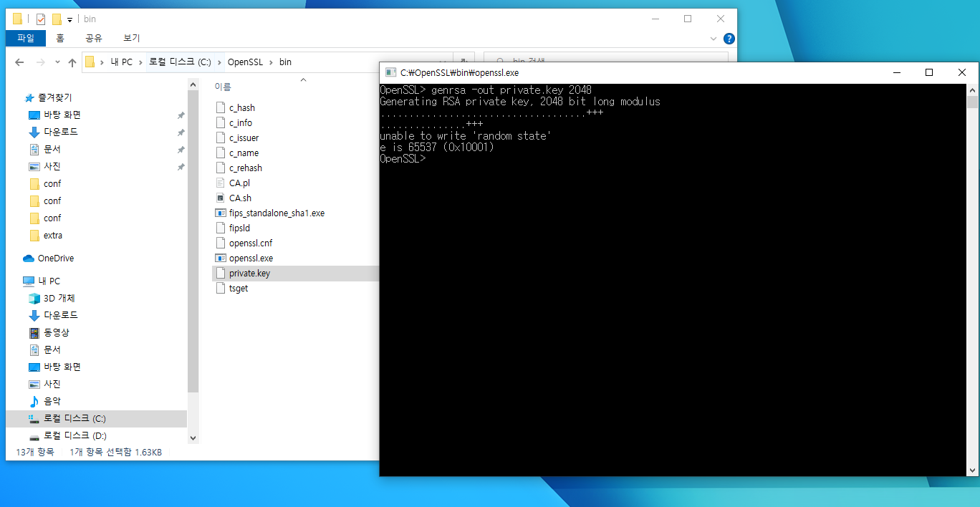980x507 pixels.
Task: Open the 파일 ribbon tab
Action: pos(26,38)
